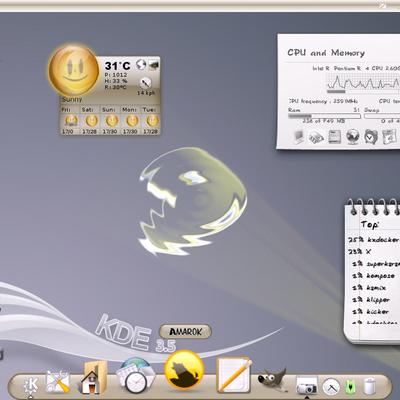Click the calendar page icon in CPU widget

(389, 137)
